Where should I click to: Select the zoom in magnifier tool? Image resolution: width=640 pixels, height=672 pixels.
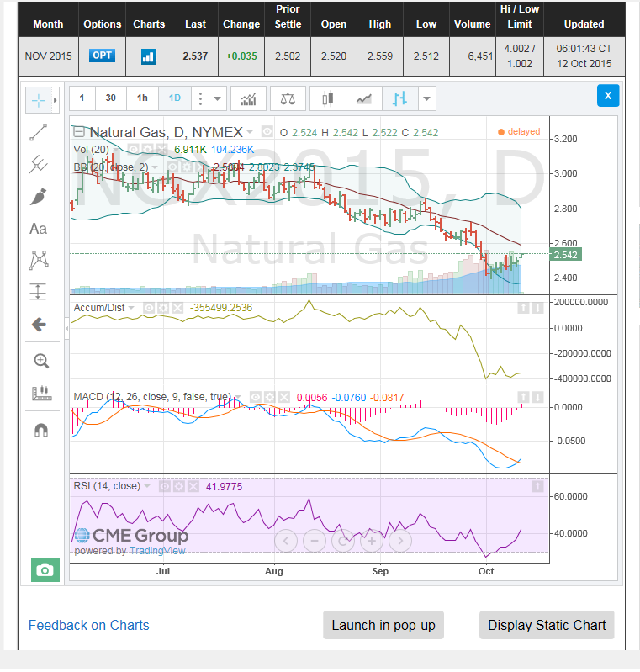click(x=40, y=361)
